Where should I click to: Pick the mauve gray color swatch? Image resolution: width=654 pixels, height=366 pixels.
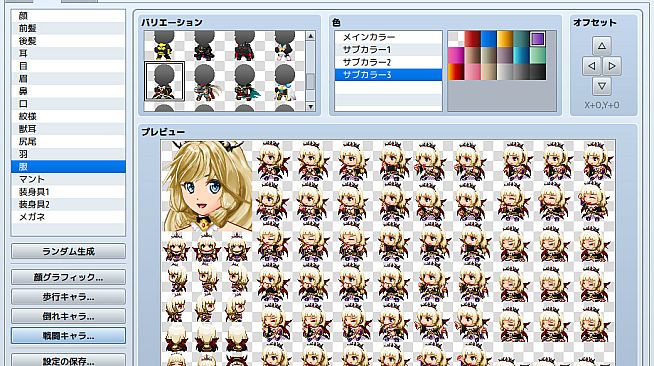tap(505, 55)
